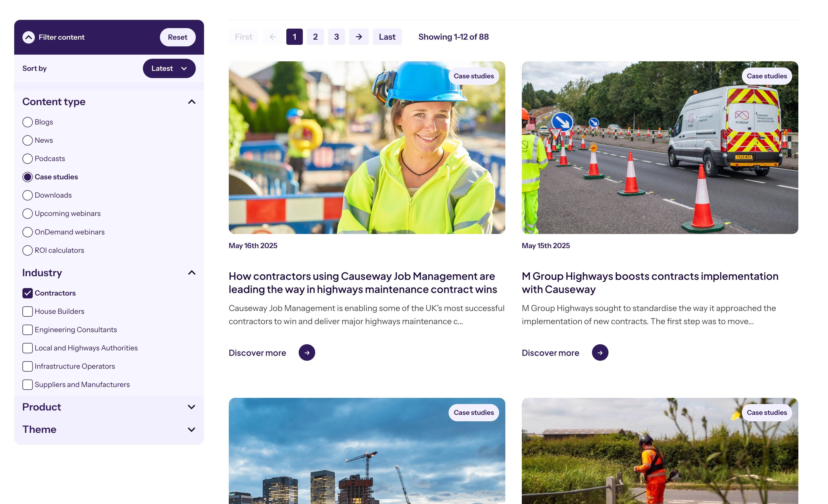Viewport: 828px width, 504px height.
Task: Switch to page 2 of results
Action: pos(315,37)
